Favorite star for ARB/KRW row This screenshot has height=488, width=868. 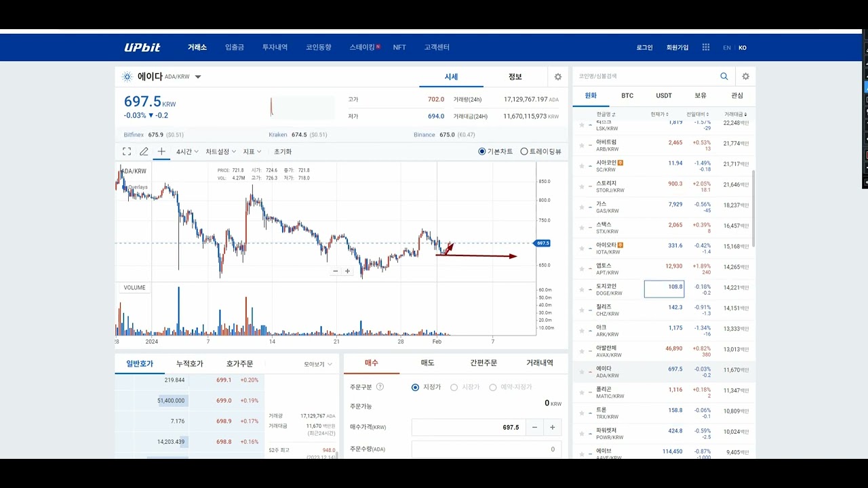(581, 146)
